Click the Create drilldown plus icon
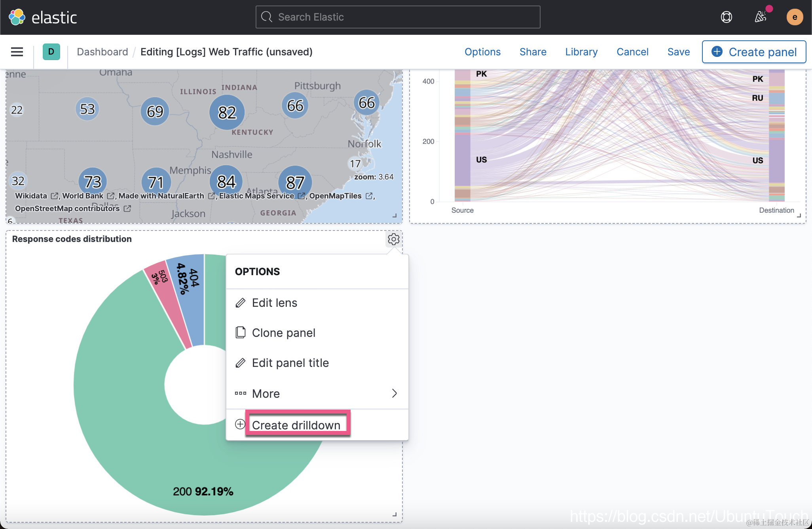The height and width of the screenshot is (529, 812). [x=240, y=424]
